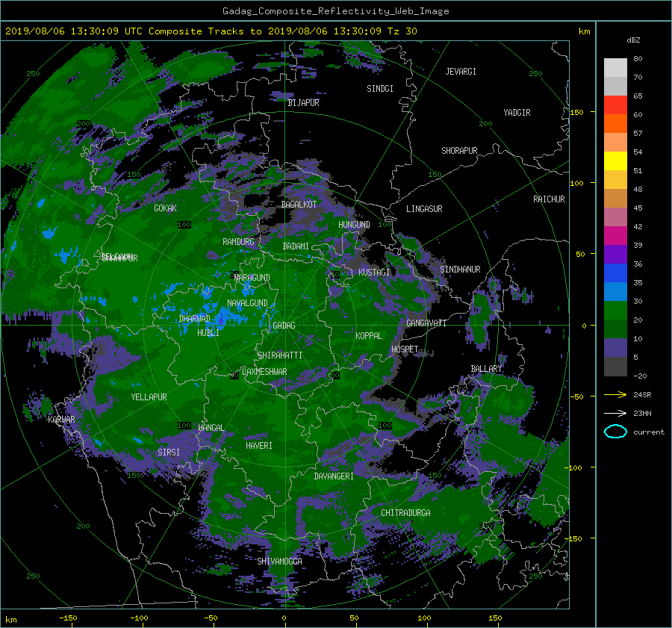The width and height of the screenshot is (672, 628).
Task: Click the 150 tick on right axis
Action: tap(576, 112)
